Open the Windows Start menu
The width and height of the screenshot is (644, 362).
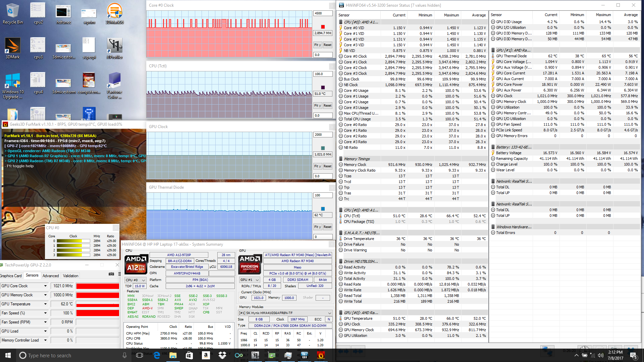(8, 355)
